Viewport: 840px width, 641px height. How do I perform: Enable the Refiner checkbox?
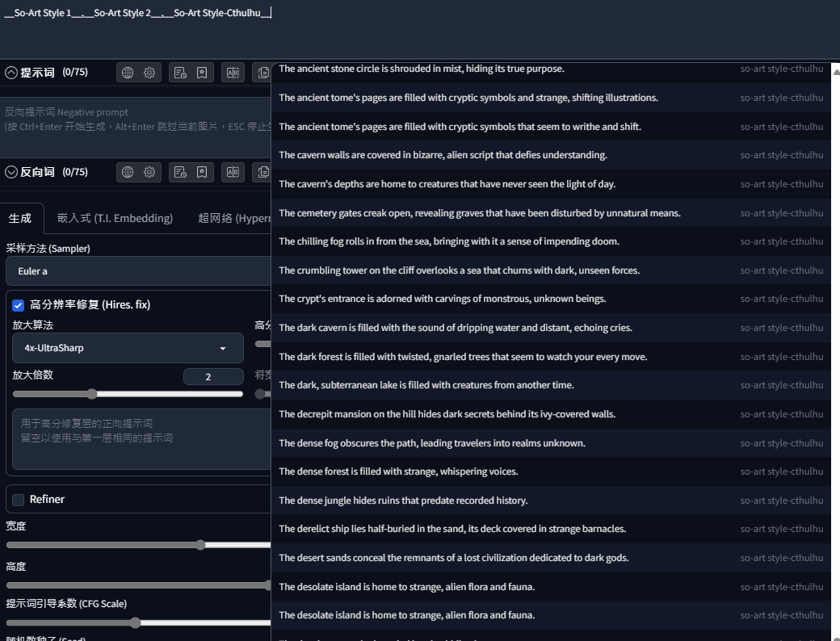[19, 500]
